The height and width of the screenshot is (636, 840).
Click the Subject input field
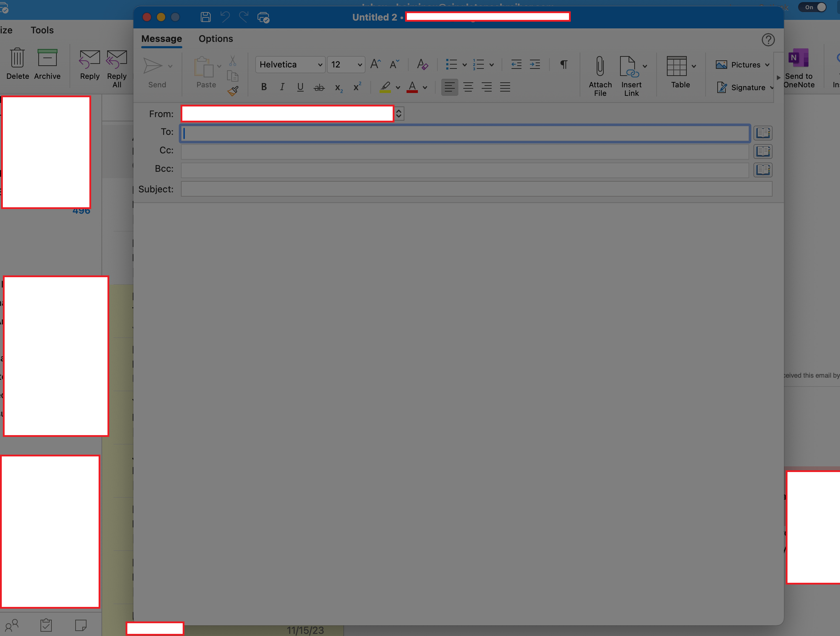coord(476,189)
